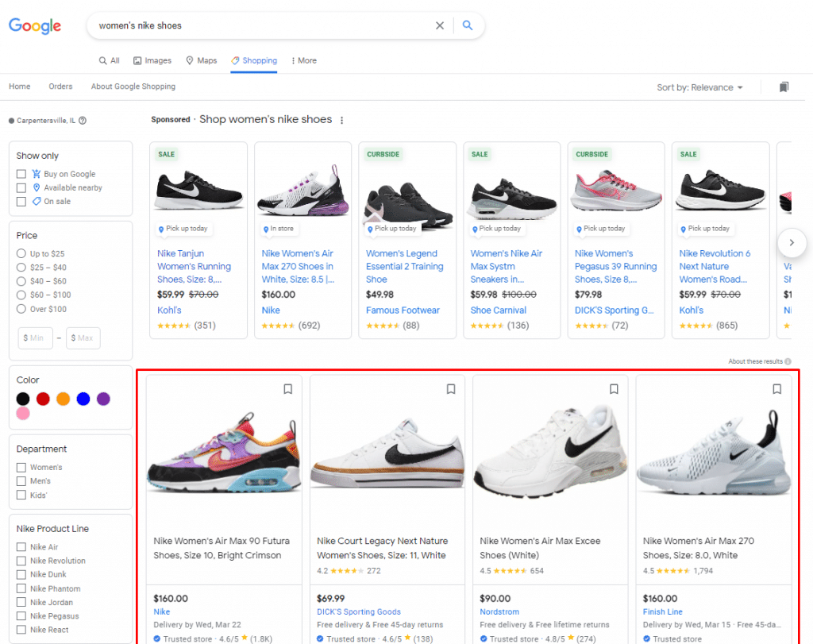Clear the search box with X icon
The width and height of the screenshot is (813, 644).
440,25
